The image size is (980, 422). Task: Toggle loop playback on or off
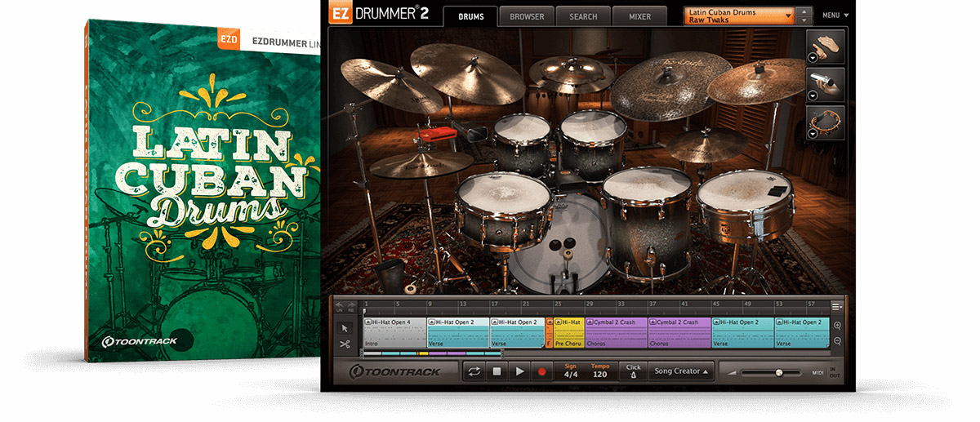coord(473,371)
